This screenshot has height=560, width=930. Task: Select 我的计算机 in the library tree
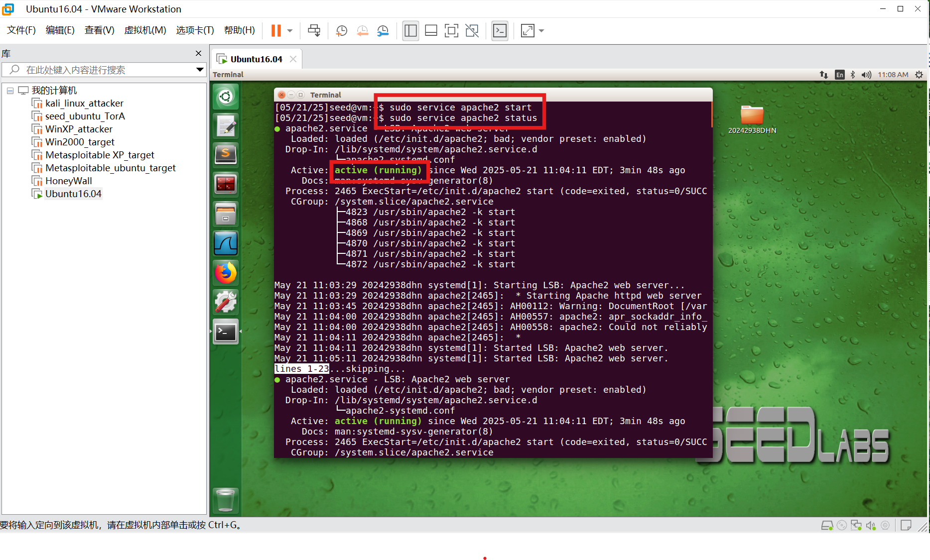pos(54,90)
